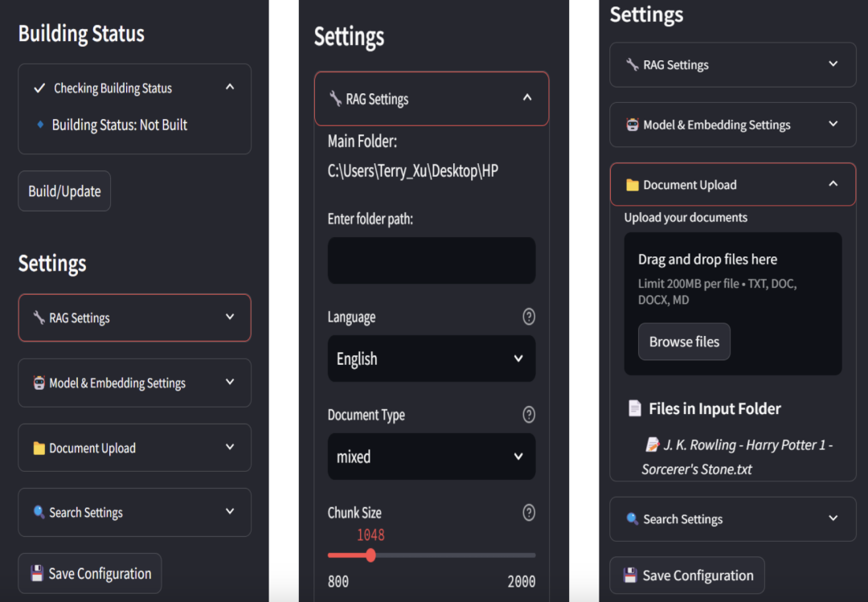Screen dimensions: 868x602
Task: Collapse the Checking Building Status section
Action: [x=230, y=87]
